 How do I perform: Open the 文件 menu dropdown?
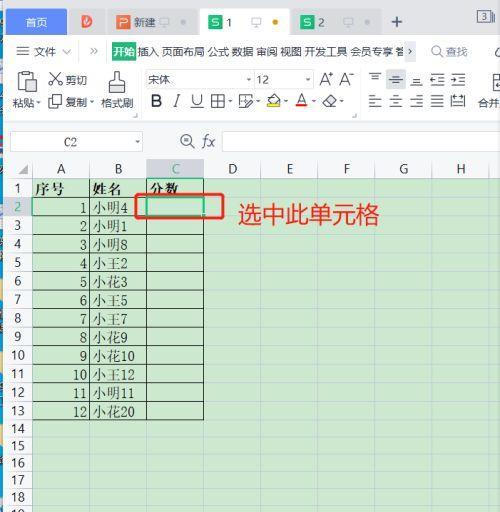(x=44, y=52)
